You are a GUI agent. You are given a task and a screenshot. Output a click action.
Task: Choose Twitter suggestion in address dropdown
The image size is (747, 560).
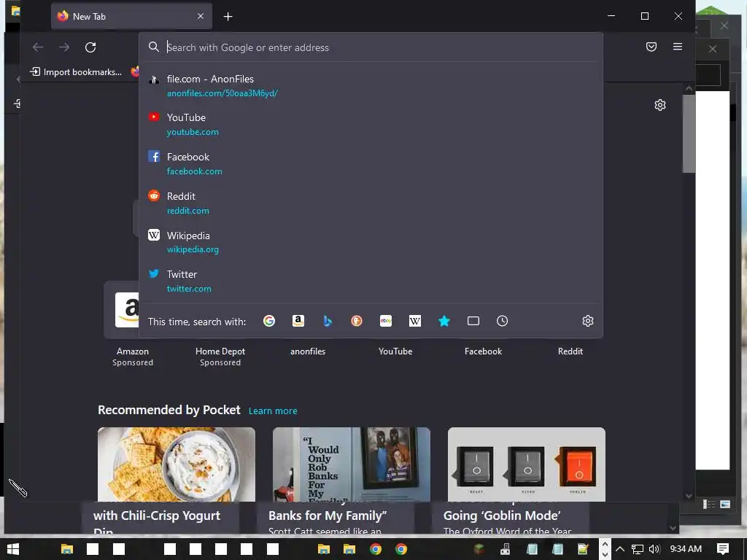[371, 281]
